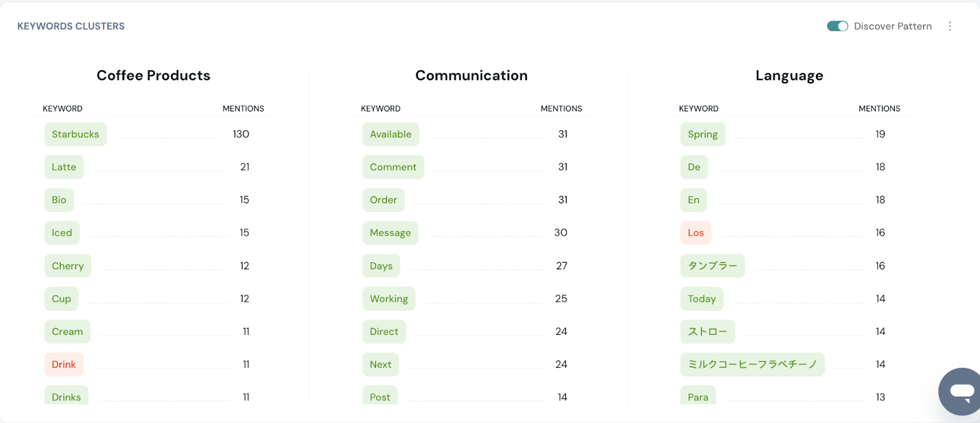Select the Latte keyword tag

[64, 167]
